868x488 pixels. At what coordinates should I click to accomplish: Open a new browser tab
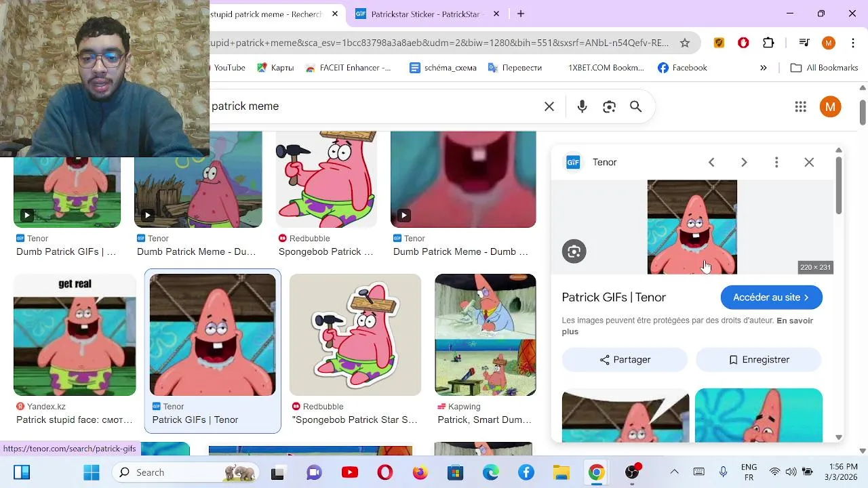coord(521,14)
